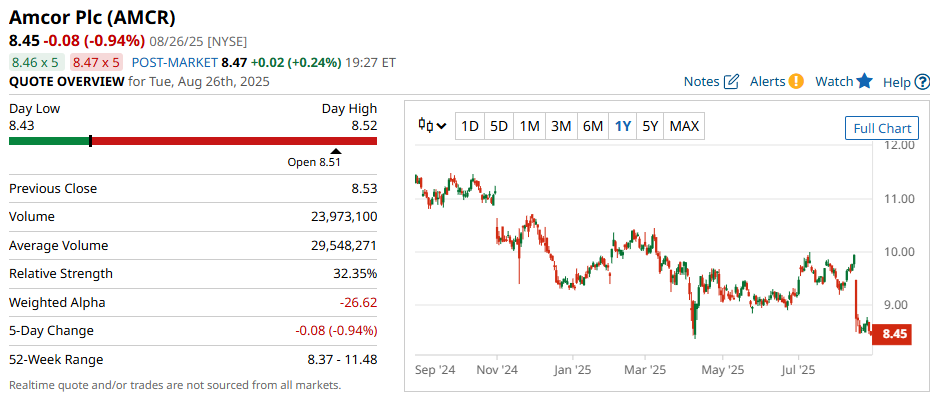Open the Notes edit icon
The image size is (936, 406).
tap(731, 82)
